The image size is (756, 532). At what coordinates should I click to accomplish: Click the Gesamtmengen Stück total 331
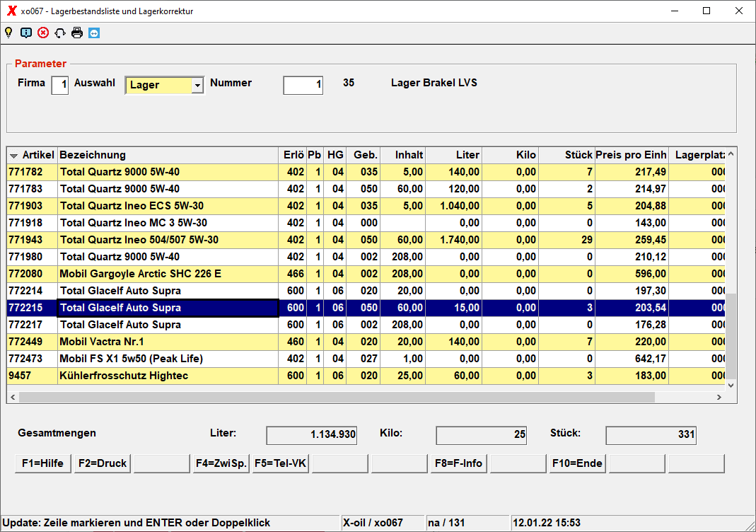coord(651,435)
